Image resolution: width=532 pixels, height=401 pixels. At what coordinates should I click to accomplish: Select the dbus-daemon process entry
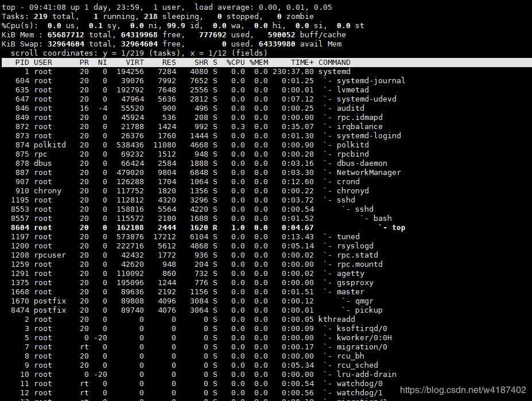tap(362, 163)
